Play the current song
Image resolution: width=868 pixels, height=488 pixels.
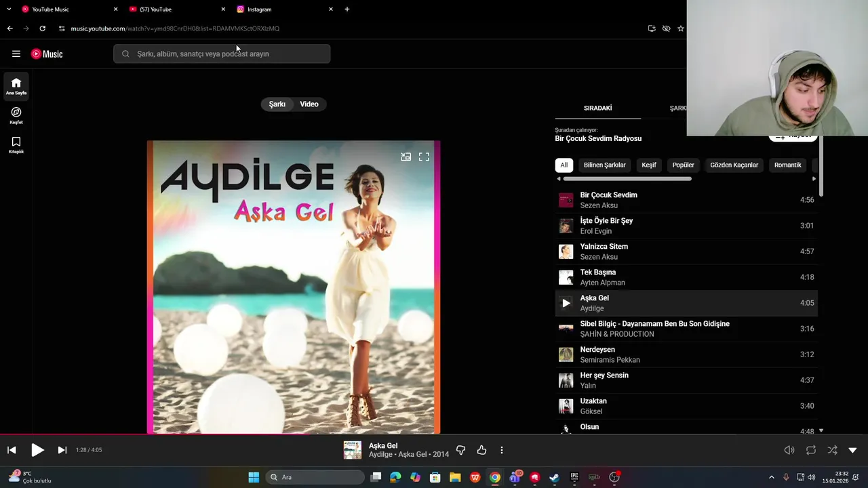37,450
